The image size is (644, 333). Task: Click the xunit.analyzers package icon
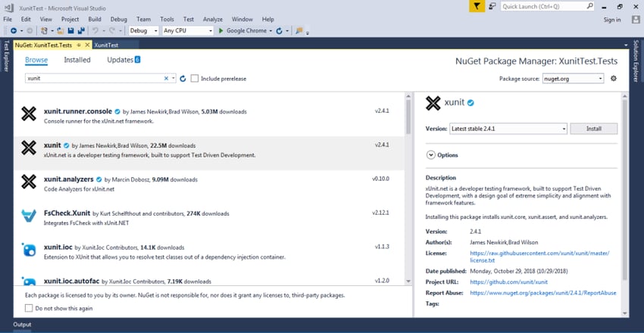coord(29,182)
